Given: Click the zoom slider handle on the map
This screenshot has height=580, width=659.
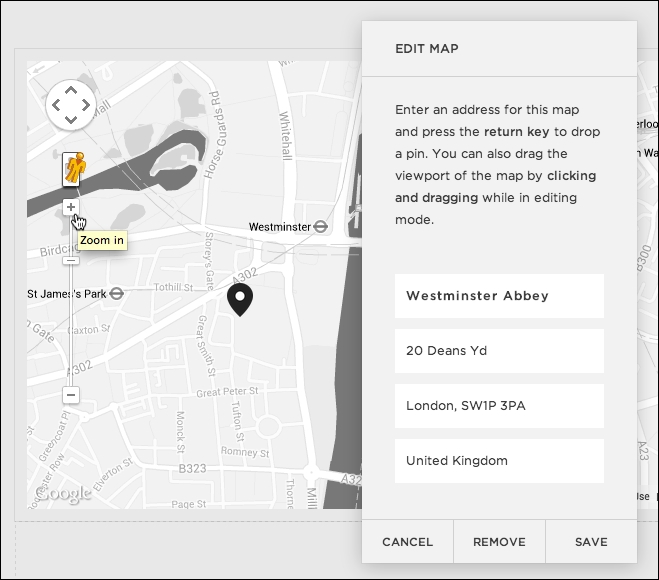Looking at the screenshot, I should click(x=71, y=261).
